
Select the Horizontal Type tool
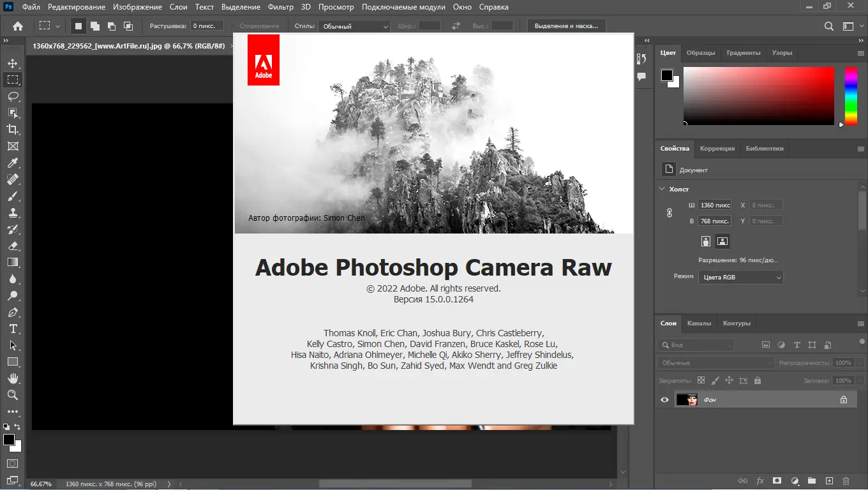coord(13,329)
